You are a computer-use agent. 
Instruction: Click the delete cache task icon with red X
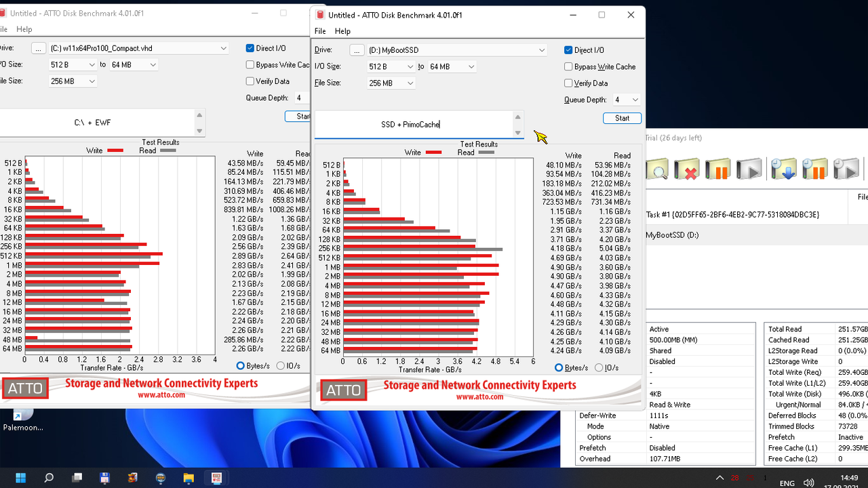[x=686, y=168]
